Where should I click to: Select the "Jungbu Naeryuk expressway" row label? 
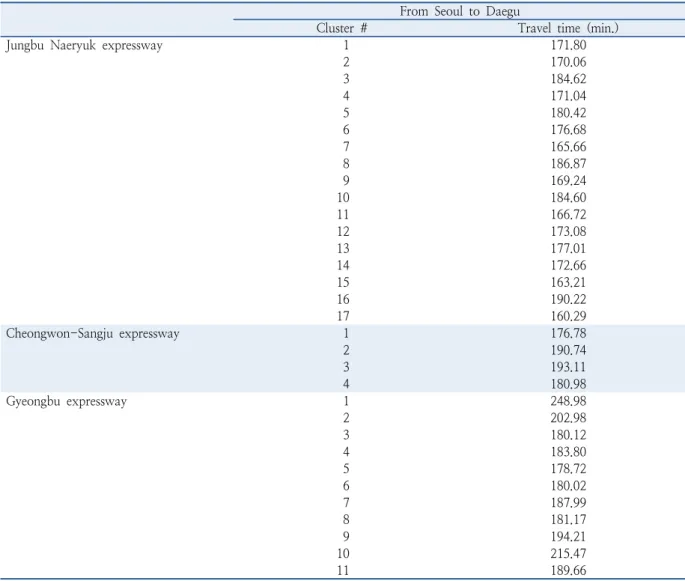[x=84, y=45]
